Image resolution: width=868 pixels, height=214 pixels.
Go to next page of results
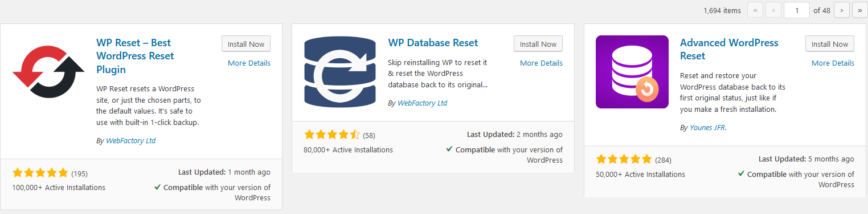(x=842, y=10)
